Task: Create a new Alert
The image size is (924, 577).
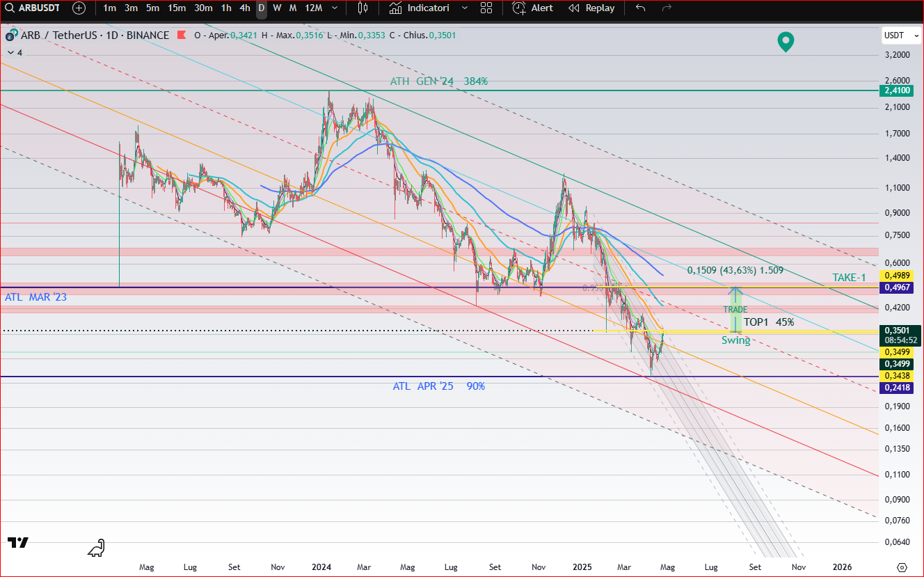Action: pyautogui.click(x=533, y=8)
